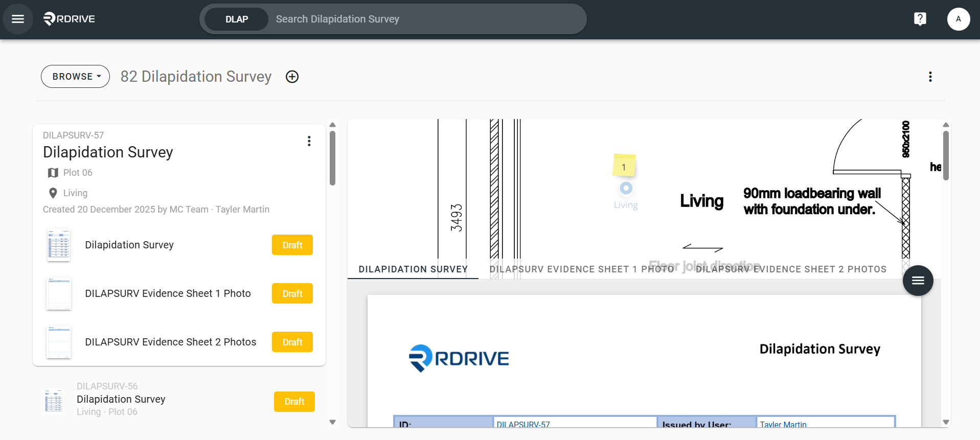Click Draft status on DILAPSURV-56
This screenshot has width=980, height=440.
(294, 402)
